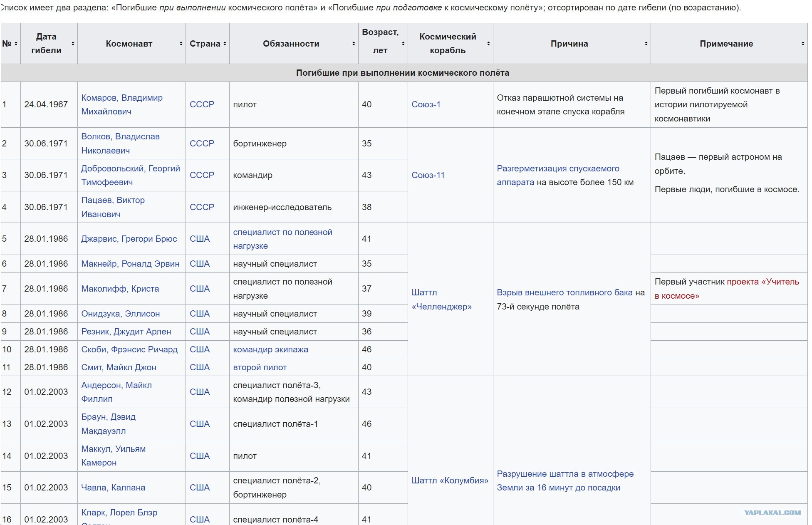Image resolution: width=812 pixels, height=525 pixels.
Task: Sort by Причина column arrows
Action: (x=646, y=44)
